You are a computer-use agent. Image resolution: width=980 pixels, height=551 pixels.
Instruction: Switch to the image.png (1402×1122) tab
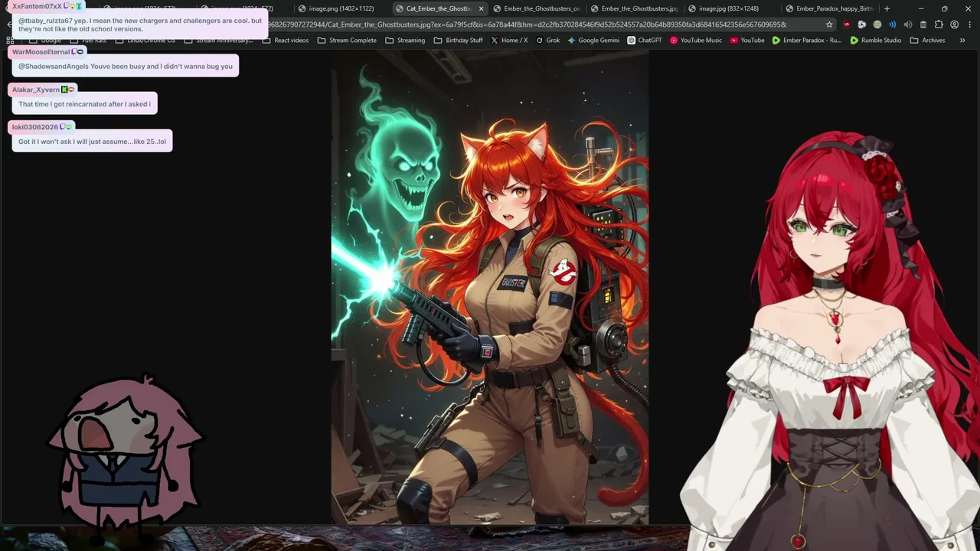point(341,8)
